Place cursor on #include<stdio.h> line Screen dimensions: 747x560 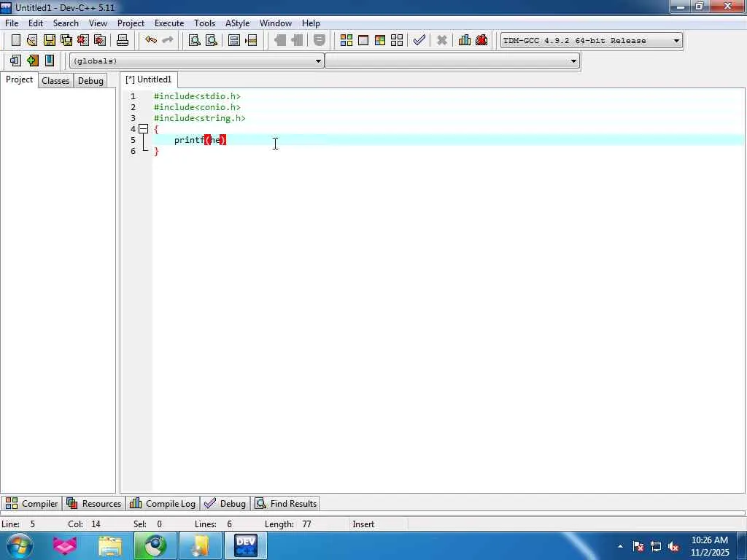click(x=197, y=96)
